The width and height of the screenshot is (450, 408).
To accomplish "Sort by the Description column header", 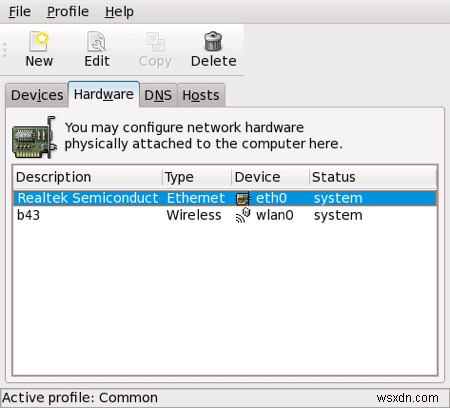I will [88, 177].
